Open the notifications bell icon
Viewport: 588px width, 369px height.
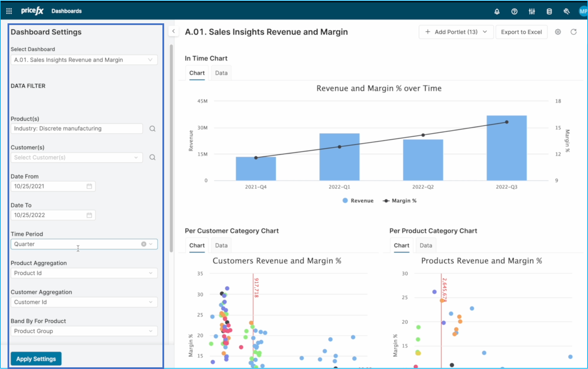click(x=497, y=12)
